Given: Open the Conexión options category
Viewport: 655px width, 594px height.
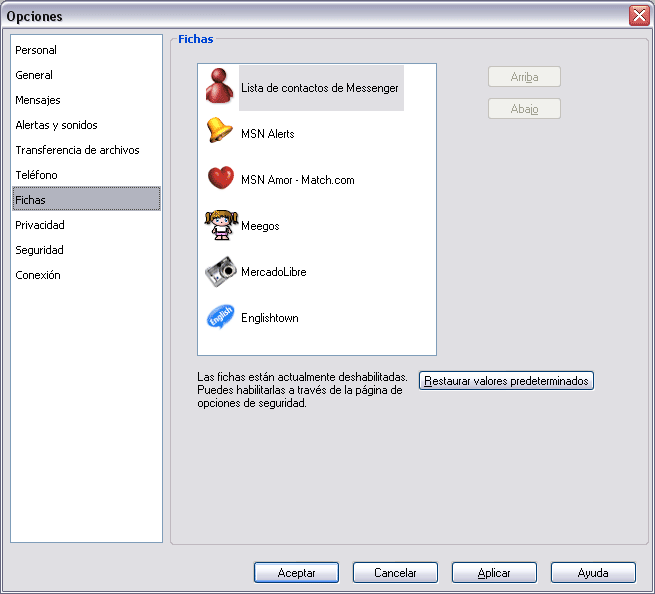Looking at the screenshot, I should [x=86, y=275].
